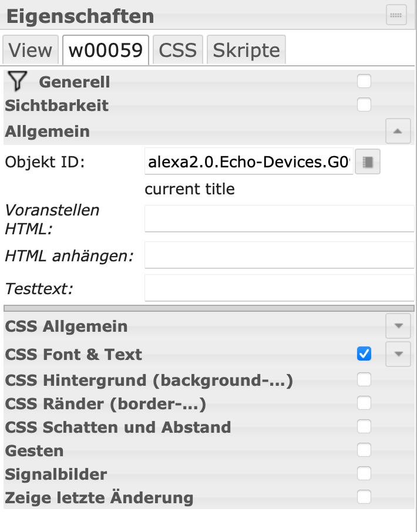
Task: Check the Signalbilder checkbox
Action: pos(364,474)
